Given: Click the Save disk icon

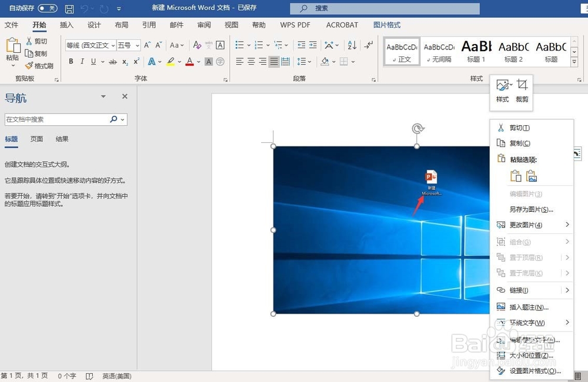Looking at the screenshot, I should pyautogui.click(x=69, y=8).
